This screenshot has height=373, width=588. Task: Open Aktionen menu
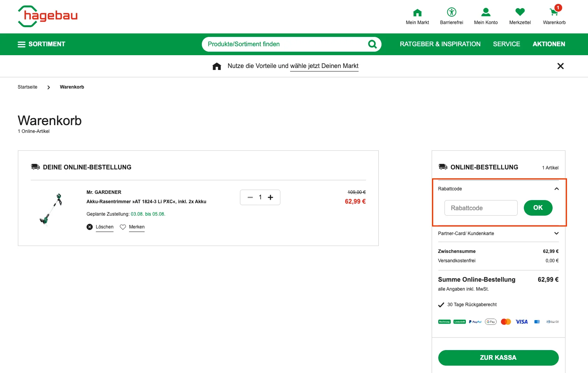[x=549, y=44]
